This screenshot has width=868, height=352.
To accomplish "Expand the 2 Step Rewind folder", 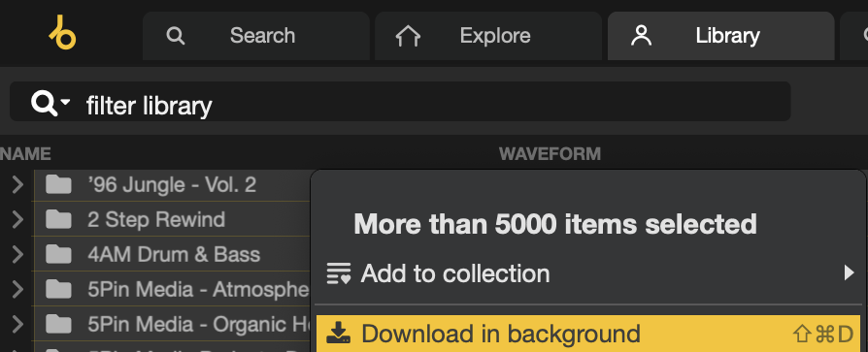I will click(x=17, y=219).
